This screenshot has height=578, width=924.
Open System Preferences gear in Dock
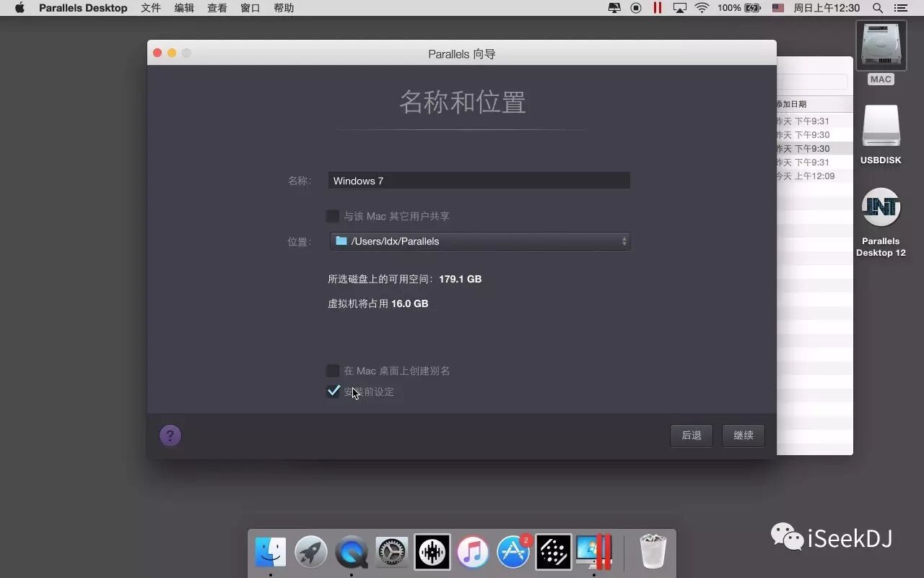(x=392, y=553)
